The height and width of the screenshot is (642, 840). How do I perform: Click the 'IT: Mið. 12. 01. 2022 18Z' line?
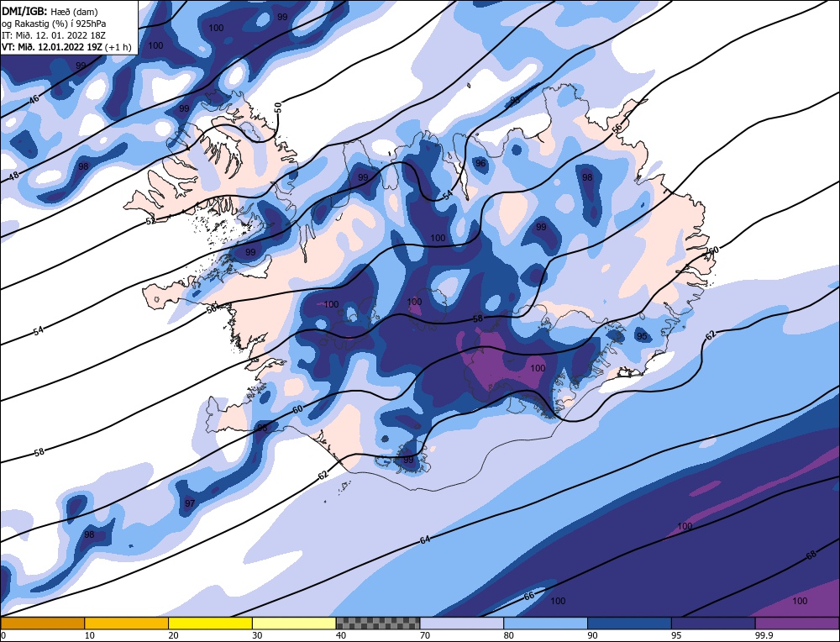54,35
